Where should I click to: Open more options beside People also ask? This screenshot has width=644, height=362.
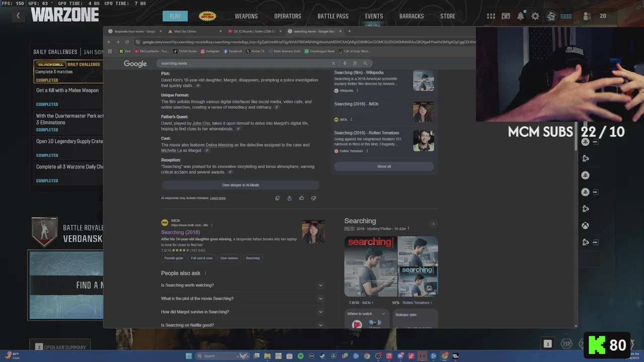coord(205,273)
